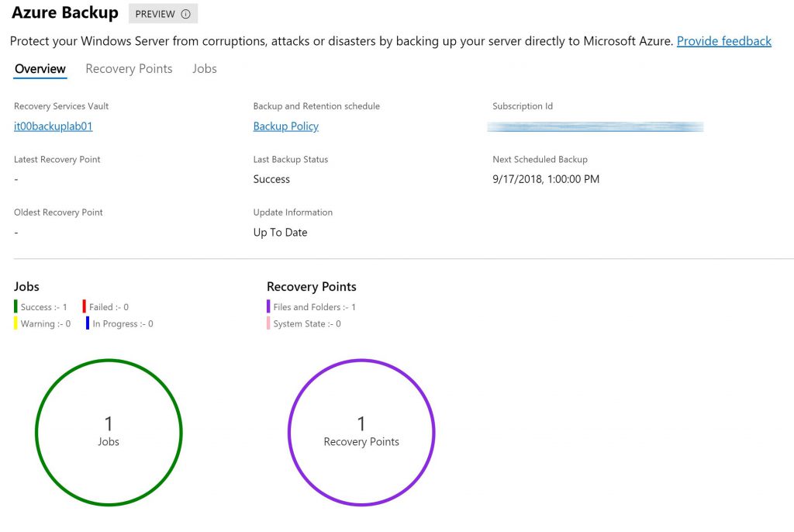Click the PREVIEW info circle icon
Image resolution: width=794 pixels, height=532 pixels.
(186, 14)
